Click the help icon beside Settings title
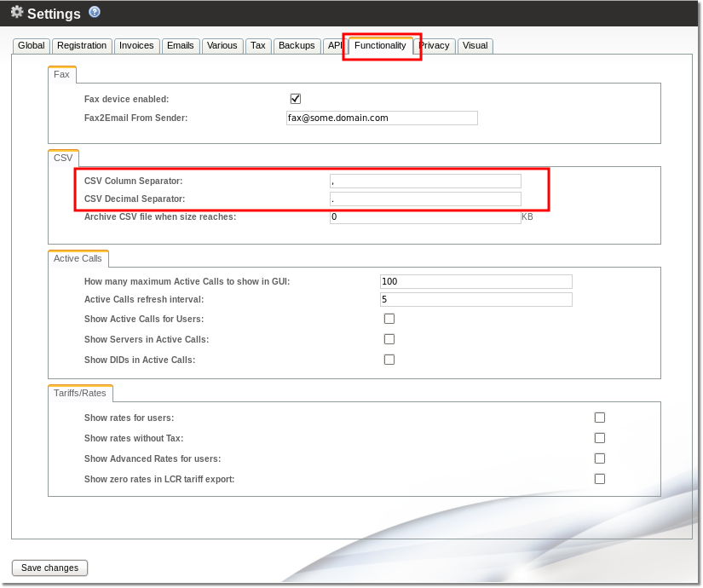703x588 pixels. (x=95, y=12)
